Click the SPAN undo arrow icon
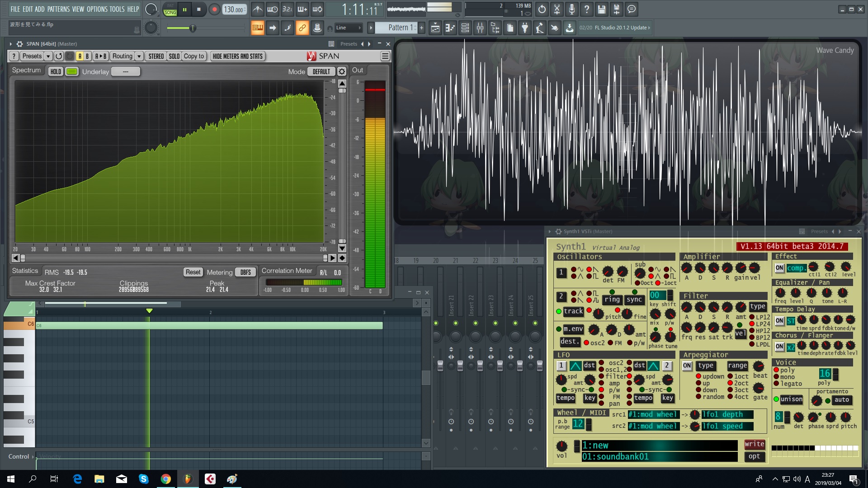The width and height of the screenshot is (868, 488). click(x=59, y=56)
